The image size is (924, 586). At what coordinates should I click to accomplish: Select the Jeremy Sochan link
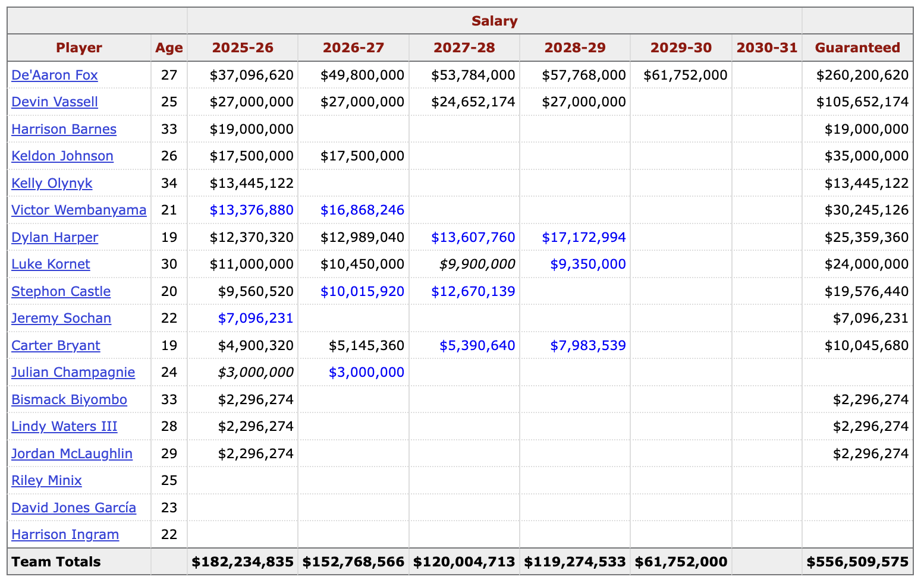61,318
